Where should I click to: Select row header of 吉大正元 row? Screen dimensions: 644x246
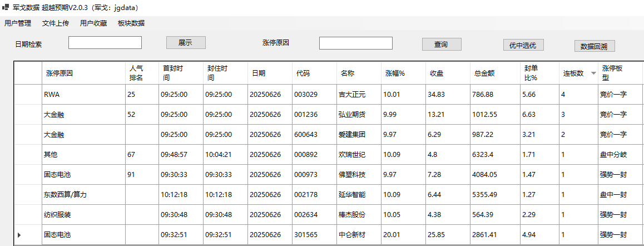[28, 95]
